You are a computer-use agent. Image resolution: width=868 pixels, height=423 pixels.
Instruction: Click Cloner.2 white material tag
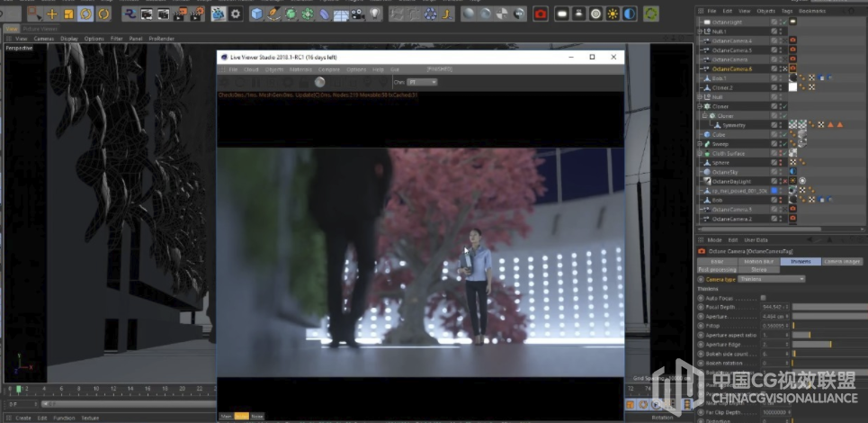[x=792, y=87]
